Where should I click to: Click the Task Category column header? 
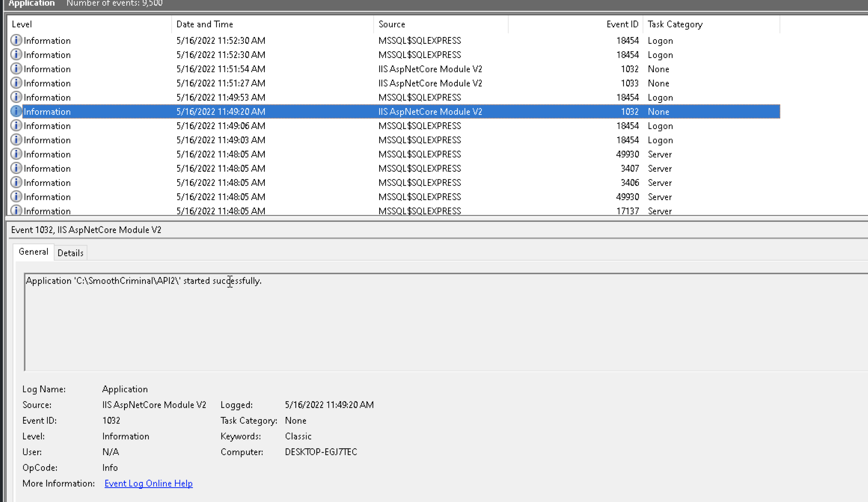pyautogui.click(x=675, y=24)
